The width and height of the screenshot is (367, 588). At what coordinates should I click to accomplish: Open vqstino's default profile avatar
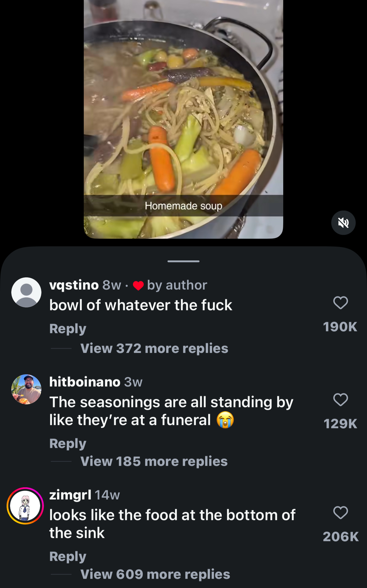26,292
